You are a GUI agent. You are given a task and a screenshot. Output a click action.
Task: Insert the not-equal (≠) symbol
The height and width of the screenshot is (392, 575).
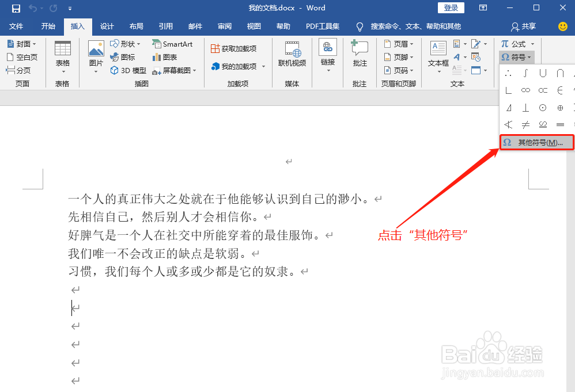pyautogui.click(x=525, y=124)
